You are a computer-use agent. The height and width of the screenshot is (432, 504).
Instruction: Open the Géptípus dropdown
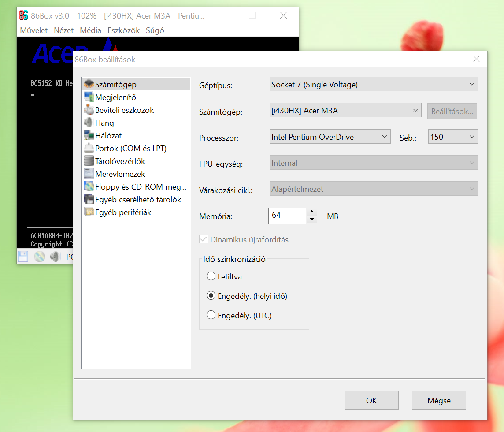(374, 84)
